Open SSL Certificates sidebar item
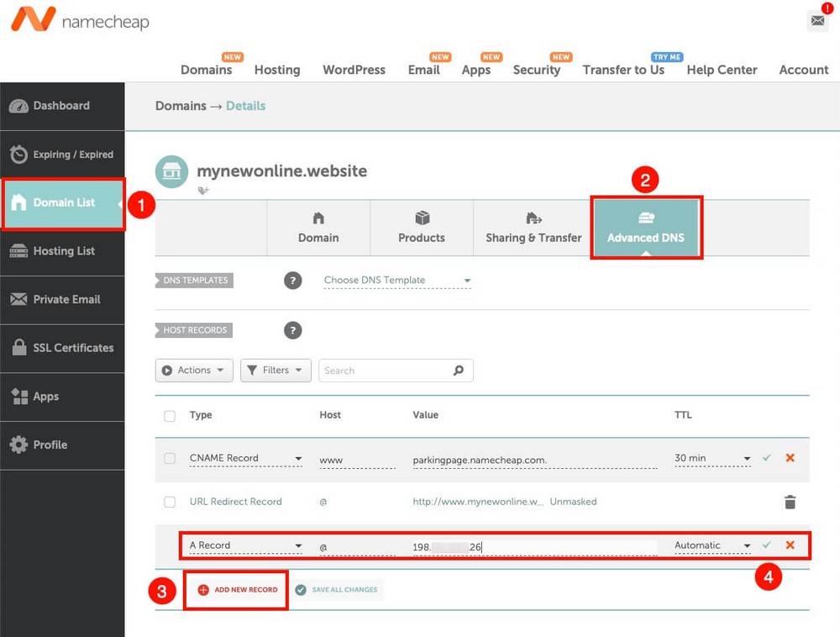 pyautogui.click(x=62, y=348)
